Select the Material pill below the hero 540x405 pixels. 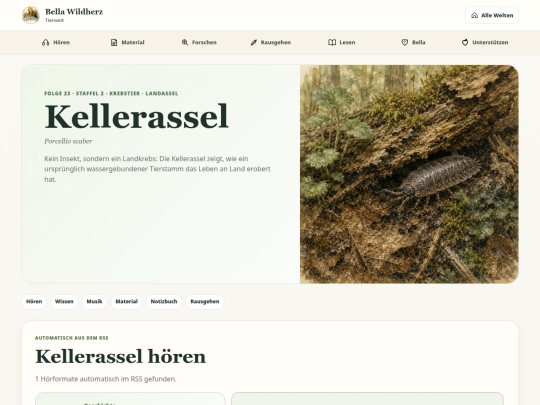coord(126,302)
